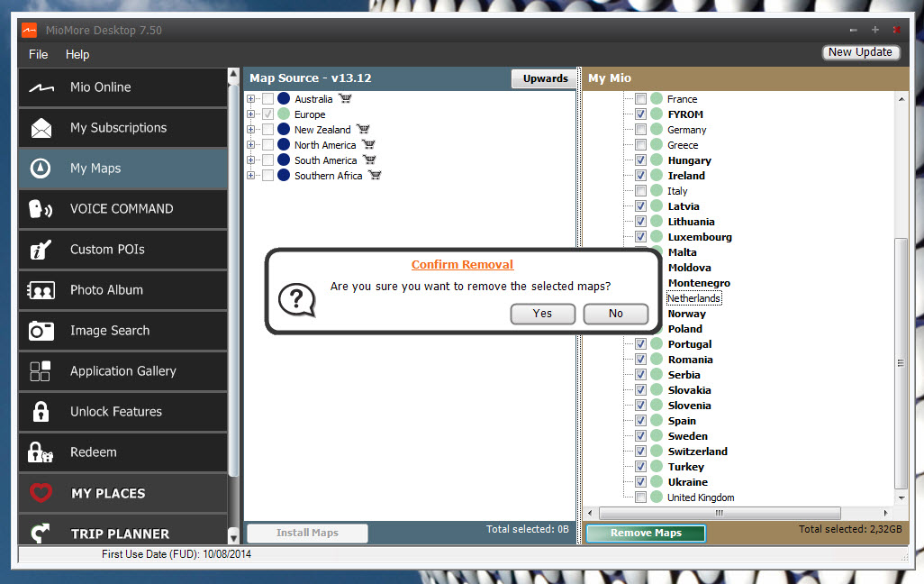Image resolution: width=924 pixels, height=584 pixels.
Task: Expand the Southern Africa tree node
Action: pos(251,175)
